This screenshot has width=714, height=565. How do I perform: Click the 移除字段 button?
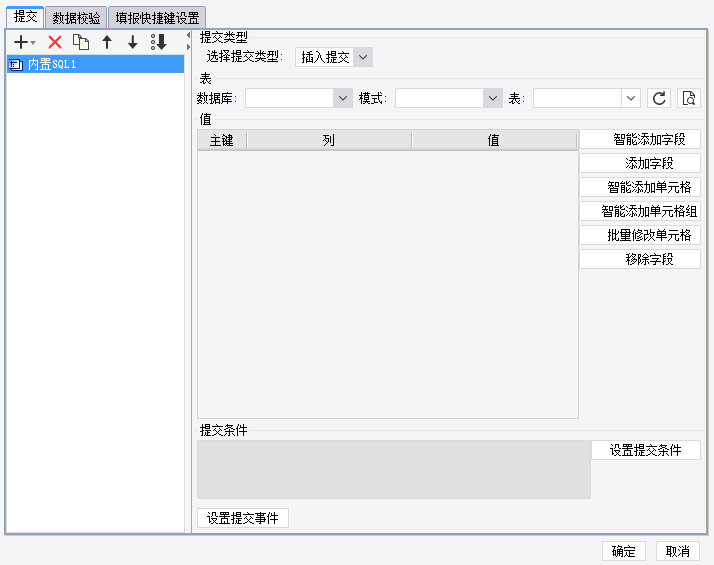click(x=640, y=260)
